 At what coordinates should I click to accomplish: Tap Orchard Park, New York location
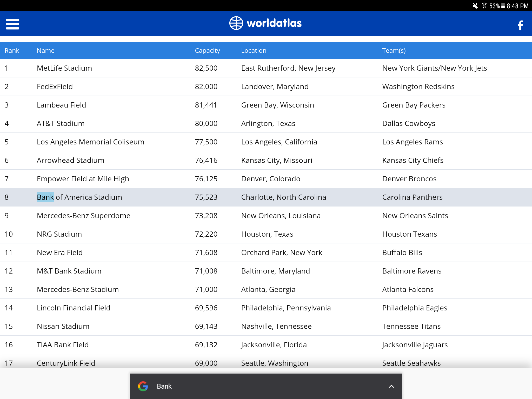point(282,252)
